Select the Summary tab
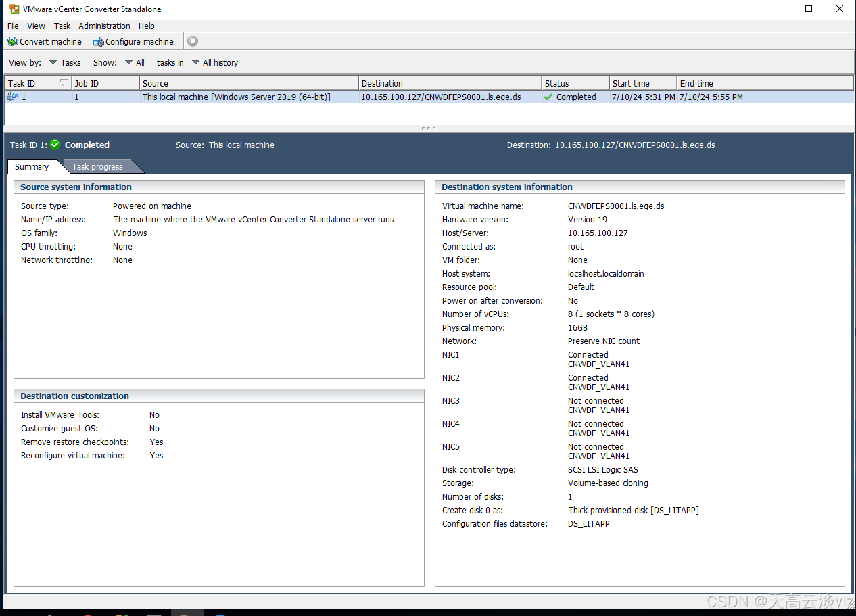 [x=32, y=166]
